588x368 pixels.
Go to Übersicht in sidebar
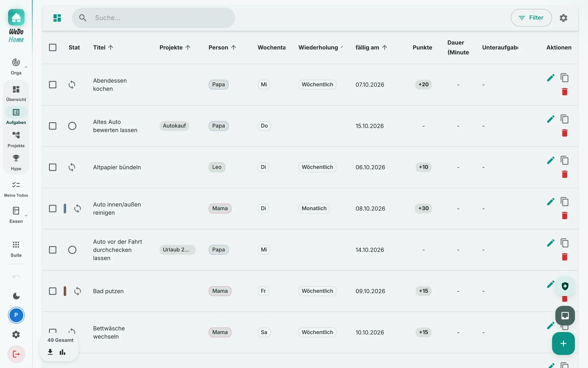click(x=16, y=93)
